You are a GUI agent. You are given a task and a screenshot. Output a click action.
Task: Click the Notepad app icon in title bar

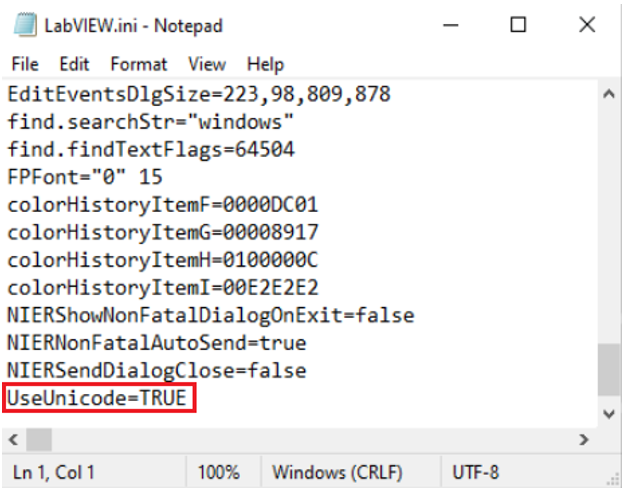point(26,25)
